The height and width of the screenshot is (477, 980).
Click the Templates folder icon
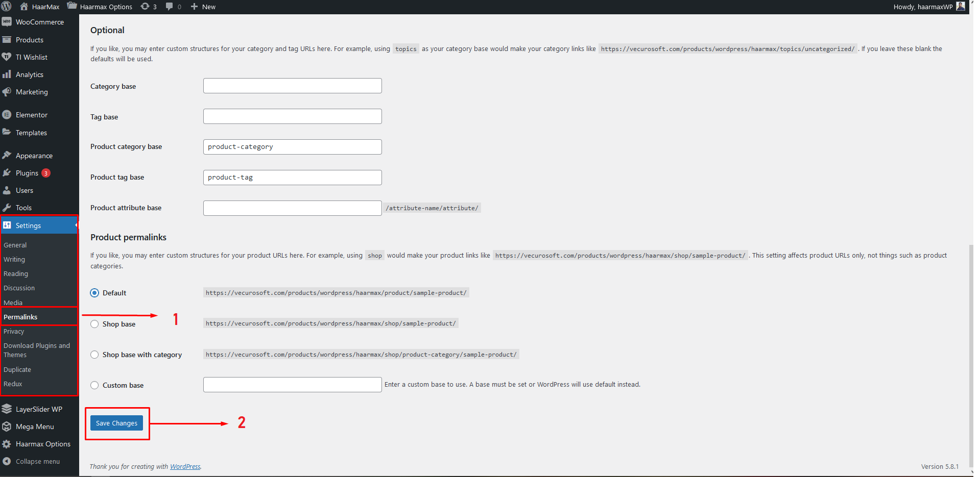click(x=7, y=132)
